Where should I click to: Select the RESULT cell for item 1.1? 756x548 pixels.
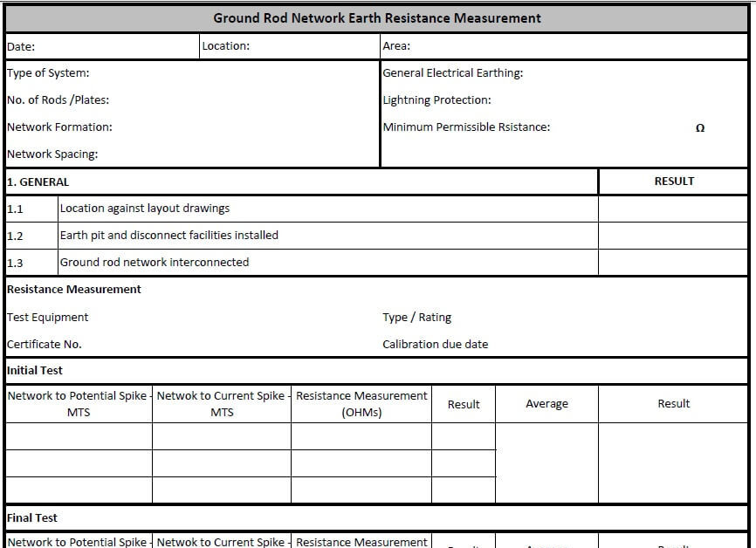click(674, 208)
